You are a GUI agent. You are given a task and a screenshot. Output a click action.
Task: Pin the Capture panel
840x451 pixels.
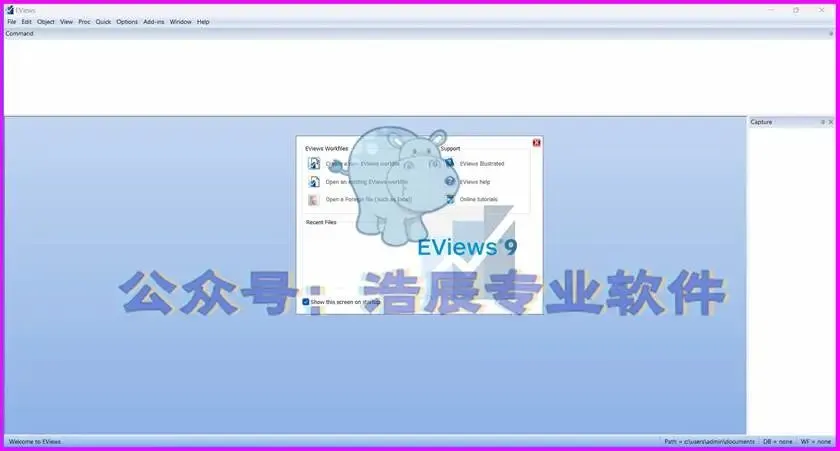click(x=823, y=122)
